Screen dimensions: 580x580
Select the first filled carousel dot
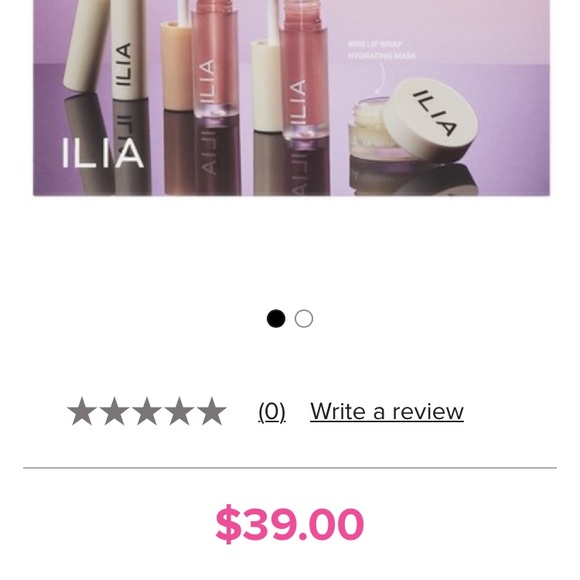point(276,318)
